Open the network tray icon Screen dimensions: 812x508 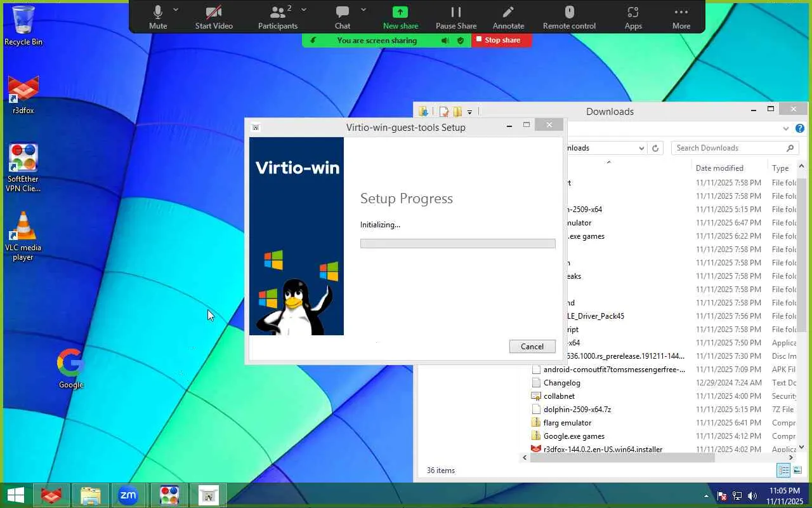coord(737,496)
